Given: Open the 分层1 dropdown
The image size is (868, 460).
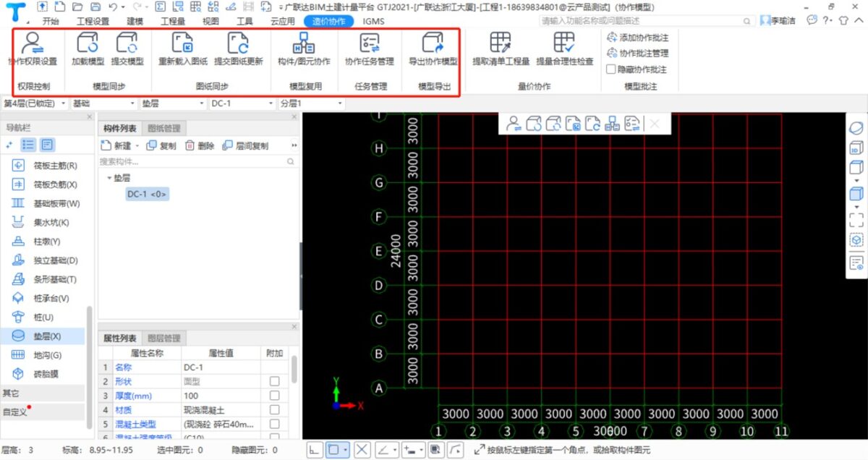Looking at the screenshot, I should [x=312, y=103].
